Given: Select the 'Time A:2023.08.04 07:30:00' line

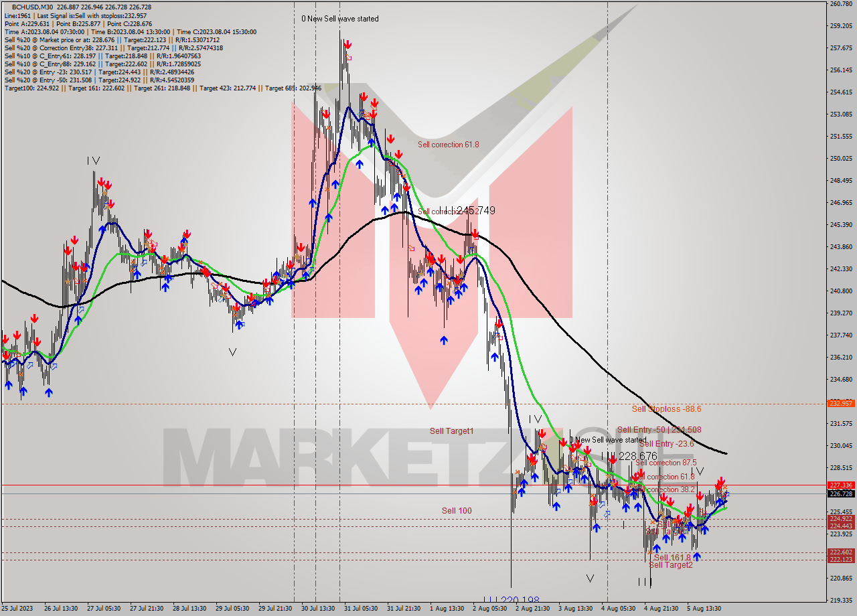Looking at the screenshot, I should [x=130, y=31].
